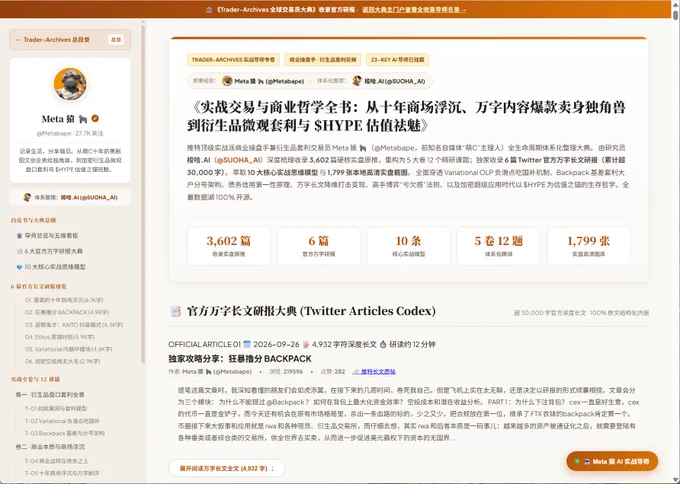Click the SUOHA avatar icon in the sidebar
Viewport: 680px width, 484px height.
pyautogui.click(x=27, y=197)
